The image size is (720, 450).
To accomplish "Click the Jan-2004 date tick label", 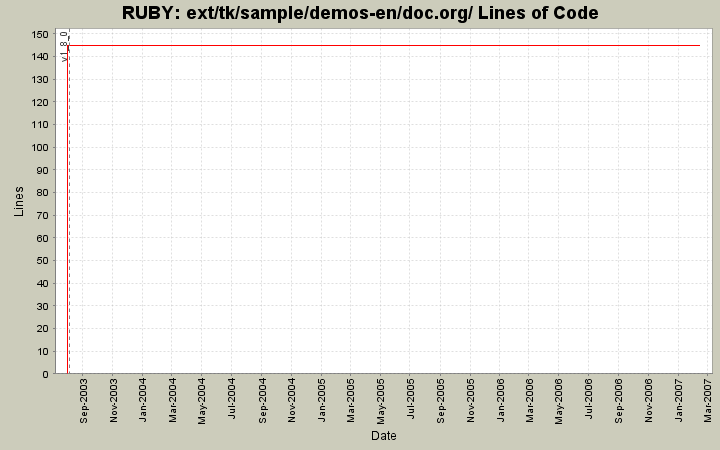I will point(142,401).
